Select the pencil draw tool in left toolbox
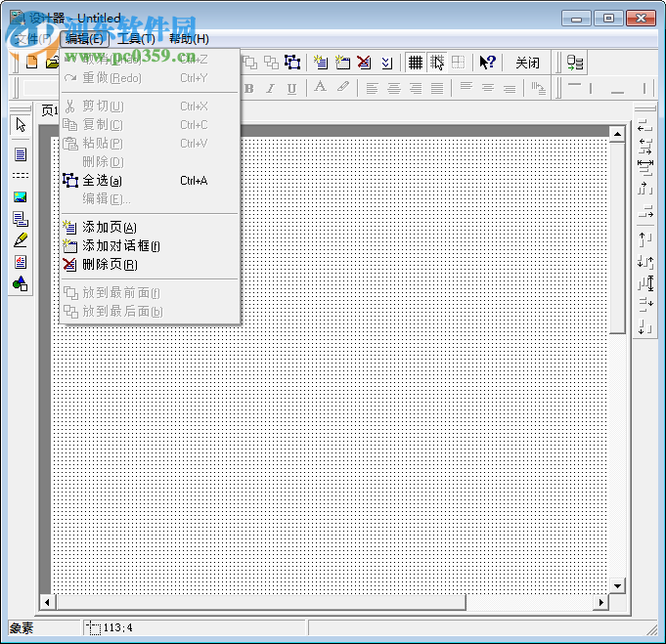 [21, 240]
